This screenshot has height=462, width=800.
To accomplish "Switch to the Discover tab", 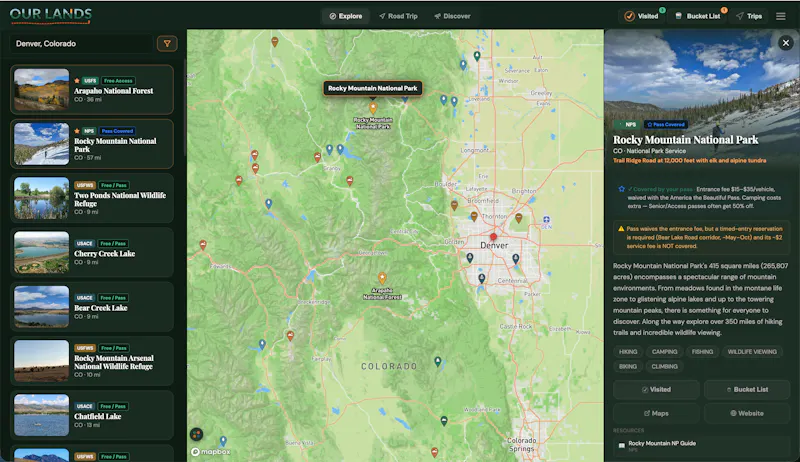I will [x=452, y=16].
